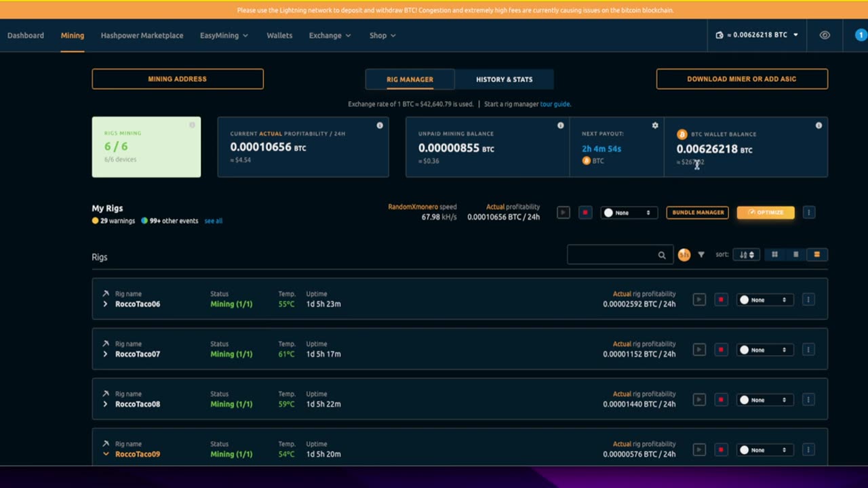
Task: Start mining on RoccoTaco06
Action: [x=699, y=300]
